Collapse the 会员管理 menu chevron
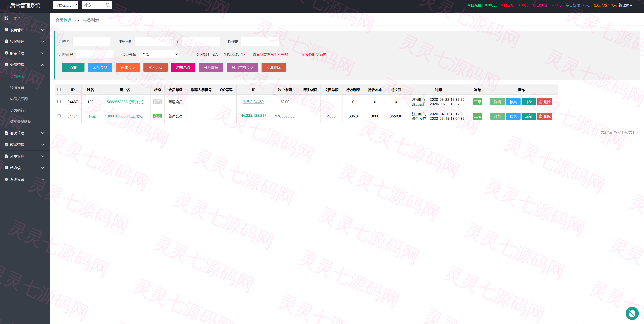 click(x=42, y=65)
